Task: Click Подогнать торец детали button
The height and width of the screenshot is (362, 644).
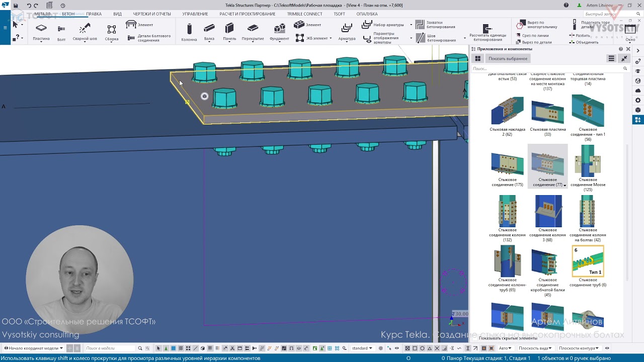Action: point(592,25)
